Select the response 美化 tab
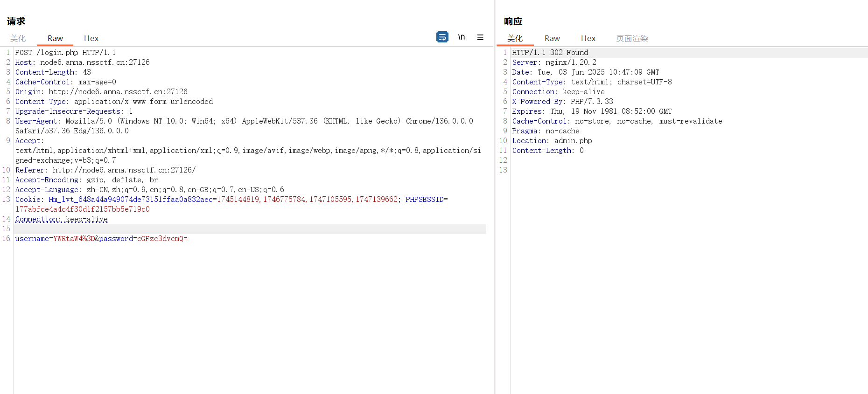 click(x=515, y=38)
